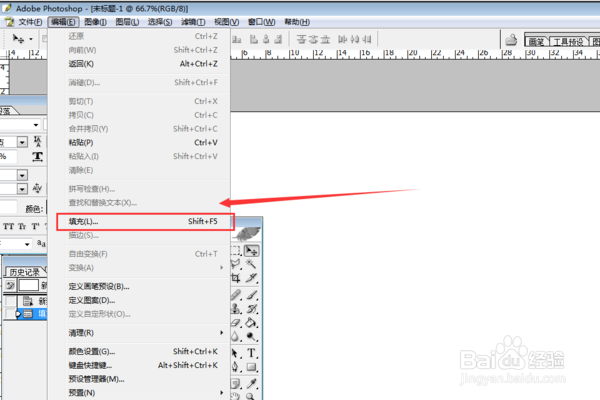This screenshot has width=600, height=400.
Task: Open the font size dropdown arrow
Action: pos(22,142)
